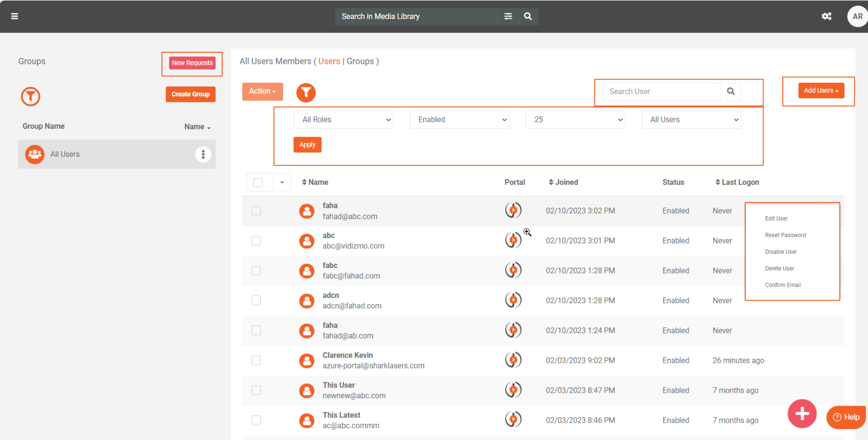Click portal icon in fabc@fahad.com row
Image resolution: width=868 pixels, height=440 pixels.
(513, 270)
